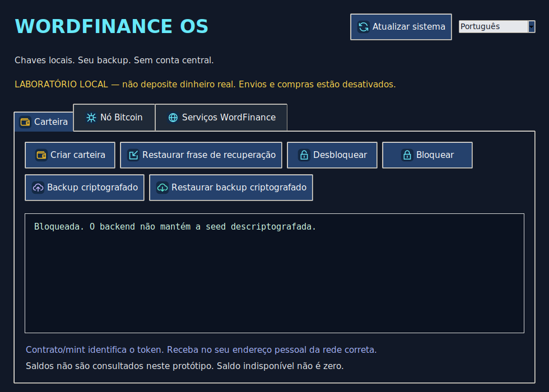Click the Atualizar sistema button
This screenshot has height=392, width=549.
pyautogui.click(x=401, y=27)
